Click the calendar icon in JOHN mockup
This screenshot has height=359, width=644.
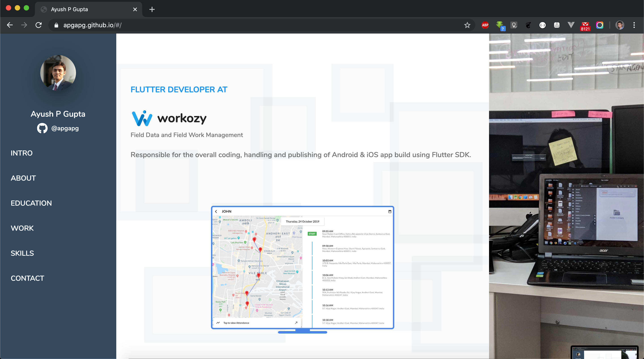[x=390, y=211]
